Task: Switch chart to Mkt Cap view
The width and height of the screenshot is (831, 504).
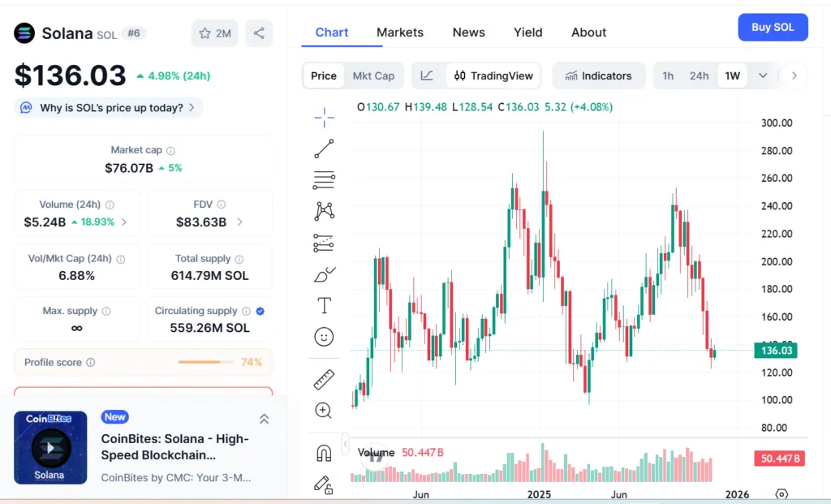Action: point(374,75)
